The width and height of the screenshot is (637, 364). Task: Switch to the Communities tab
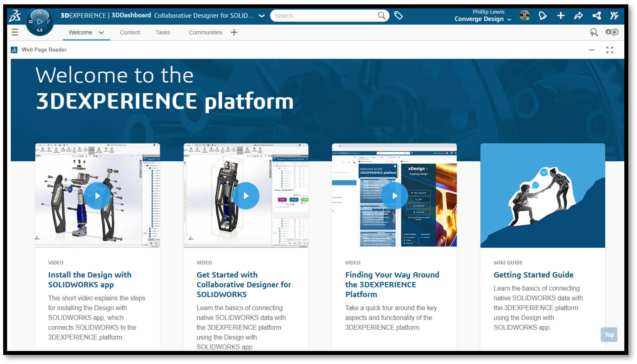(x=205, y=33)
